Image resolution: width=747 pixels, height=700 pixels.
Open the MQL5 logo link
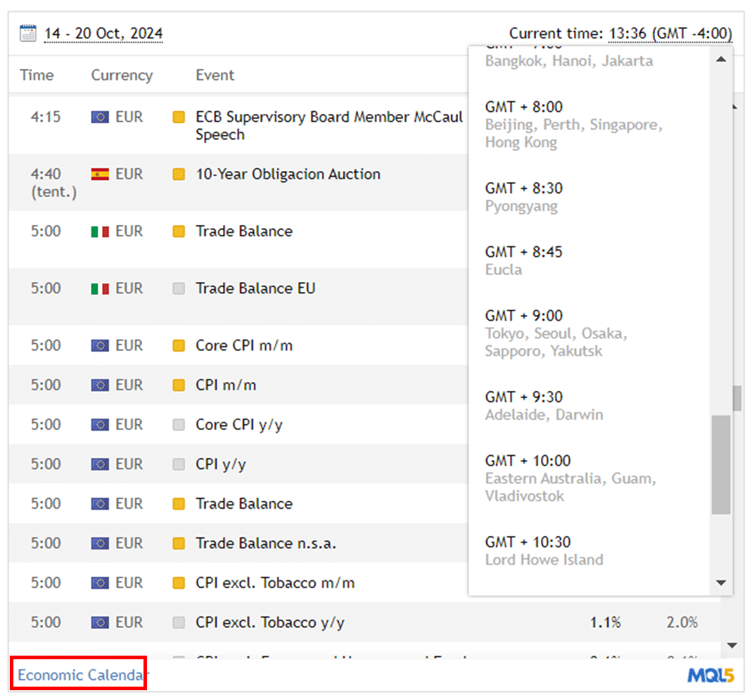[x=711, y=675]
